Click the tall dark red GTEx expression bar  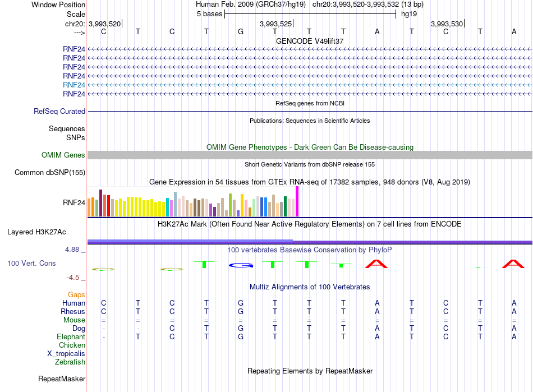(x=100, y=203)
